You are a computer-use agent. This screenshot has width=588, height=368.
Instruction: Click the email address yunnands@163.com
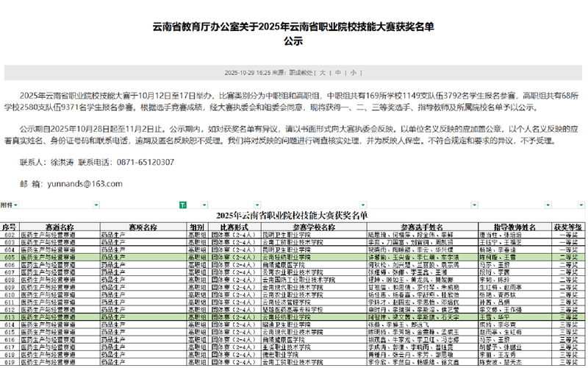(x=82, y=183)
